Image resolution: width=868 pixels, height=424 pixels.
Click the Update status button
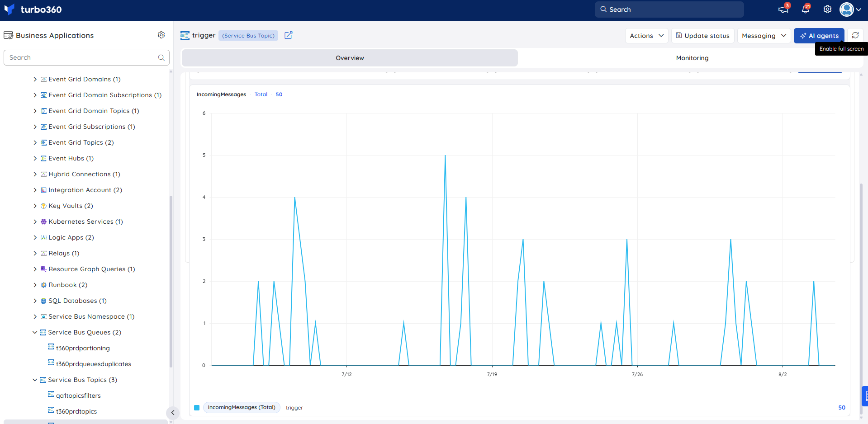[x=703, y=36]
